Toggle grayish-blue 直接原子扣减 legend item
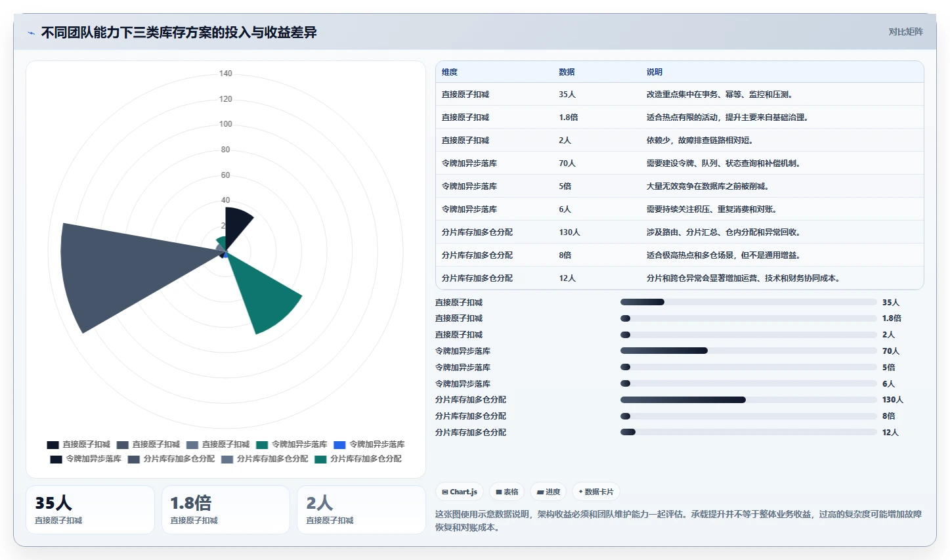Image resolution: width=950 pixels, height=560 pixels. click(x=218, y=444)
